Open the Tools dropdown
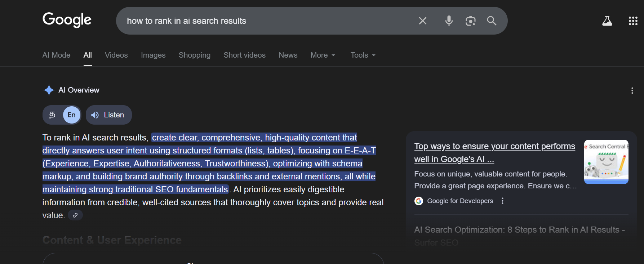Screen dimensions: 644x264 pyautogui.click(x=363, y=55)
